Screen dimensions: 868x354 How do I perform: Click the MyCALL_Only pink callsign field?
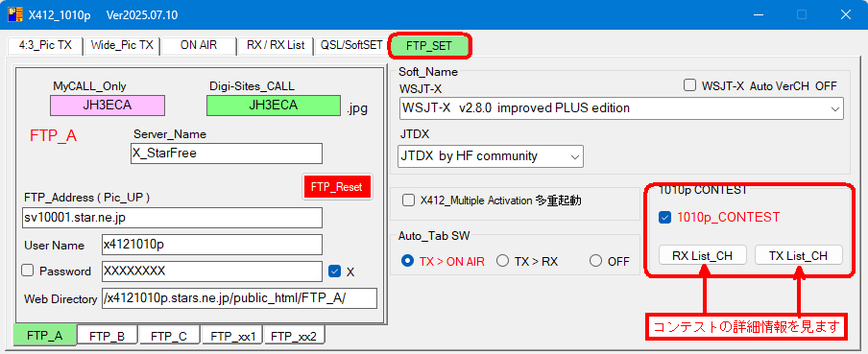[108, 106]
